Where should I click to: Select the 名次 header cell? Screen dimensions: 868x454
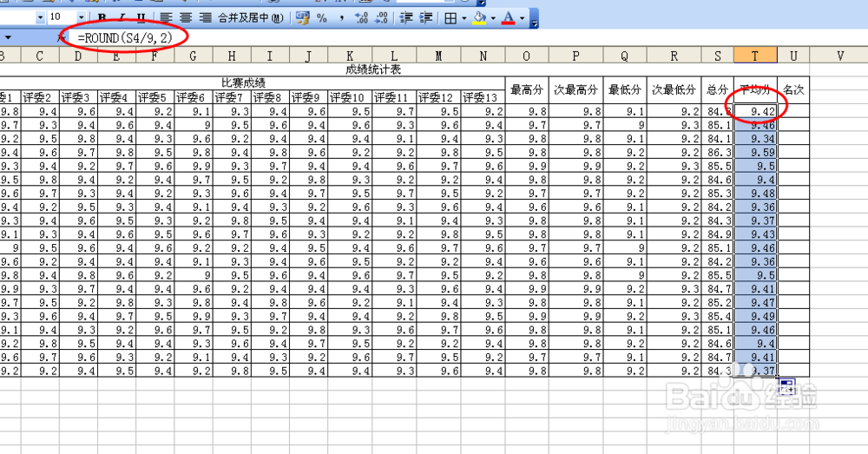tap(793, 89)
